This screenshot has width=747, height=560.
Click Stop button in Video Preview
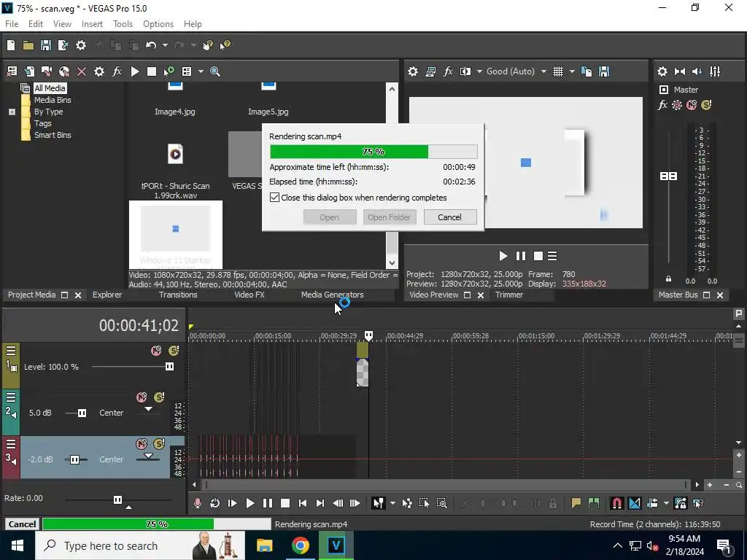538,256
